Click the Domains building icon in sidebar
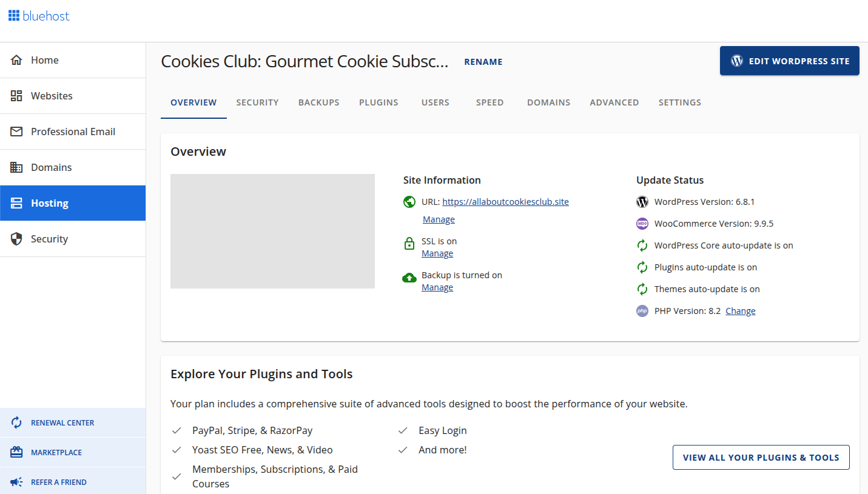 point(16,167)
